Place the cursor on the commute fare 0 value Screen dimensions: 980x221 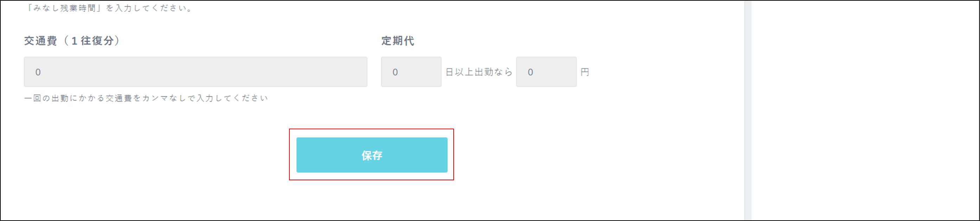click(38, 72)
